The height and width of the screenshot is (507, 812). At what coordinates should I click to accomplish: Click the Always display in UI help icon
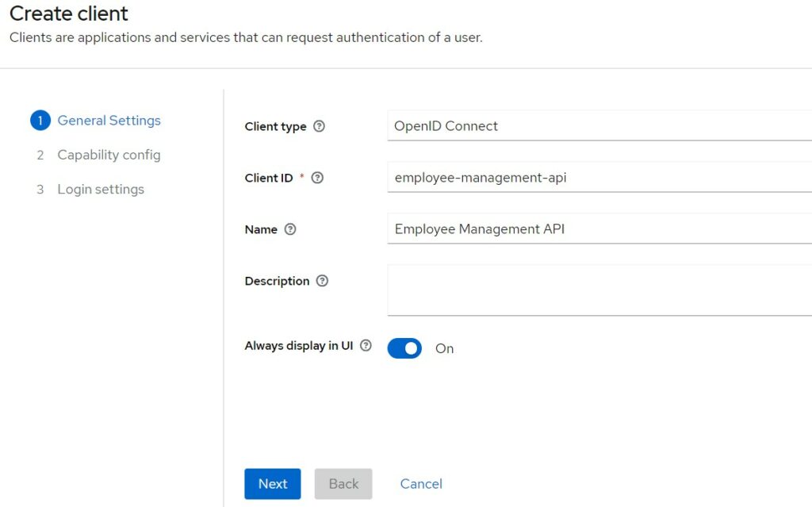tap(366, 346)
